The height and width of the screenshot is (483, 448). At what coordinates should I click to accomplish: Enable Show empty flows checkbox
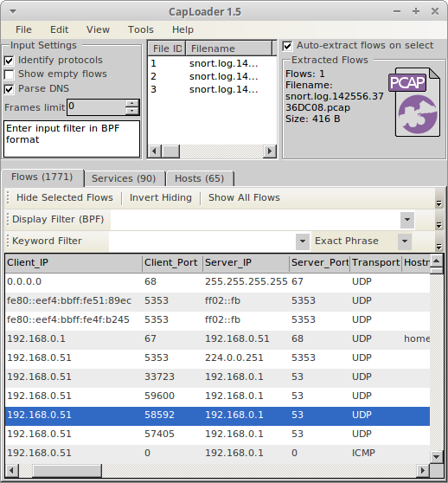click(10, 74)
